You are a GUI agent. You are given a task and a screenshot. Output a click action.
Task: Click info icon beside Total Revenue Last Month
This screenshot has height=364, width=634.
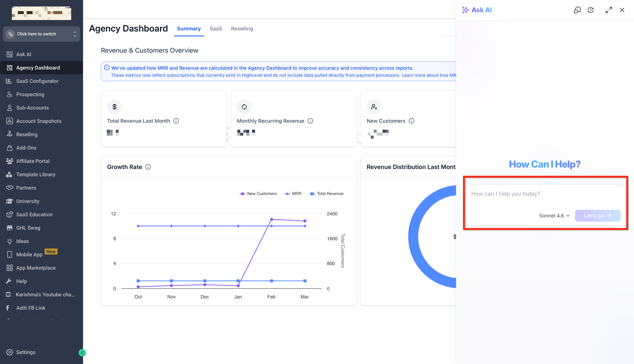[x=176, y=121]
